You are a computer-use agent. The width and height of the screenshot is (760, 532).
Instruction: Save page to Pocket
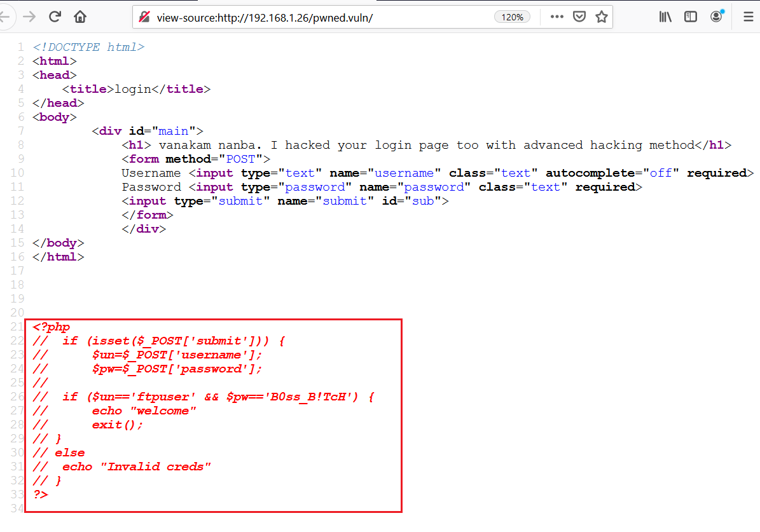[579, 17]
